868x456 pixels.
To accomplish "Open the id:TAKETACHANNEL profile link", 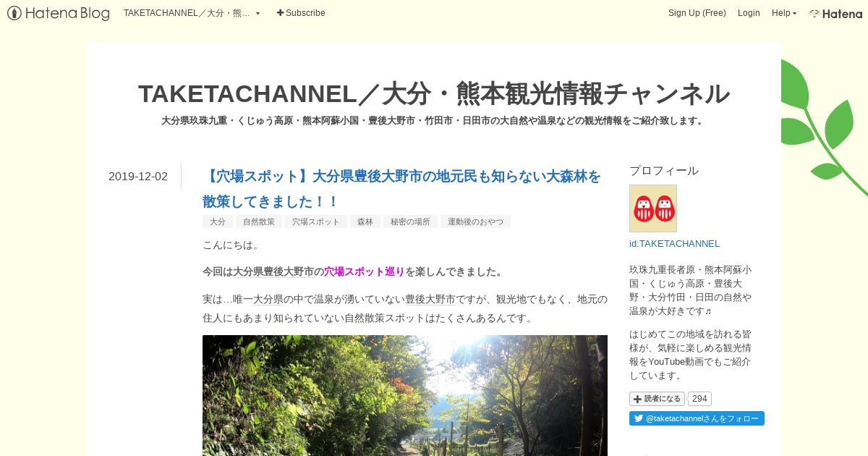I will pos(674,244).
